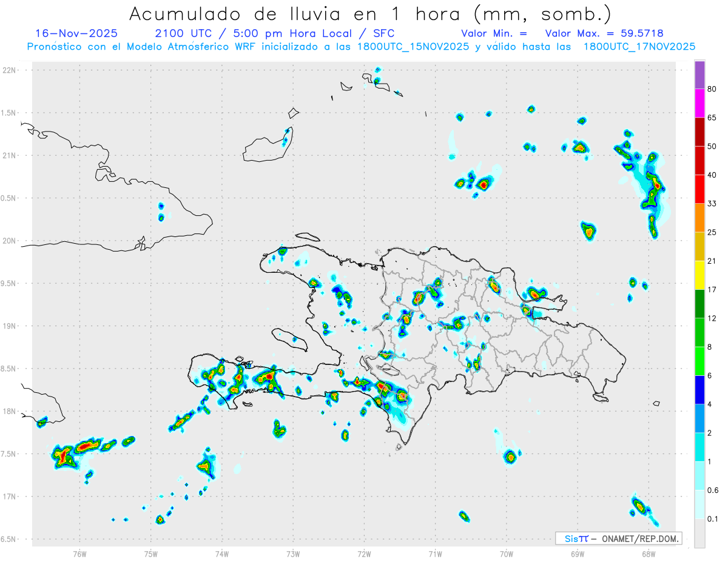
Task: Click the latitude label '9.5N'
Action: click(9, 283)
